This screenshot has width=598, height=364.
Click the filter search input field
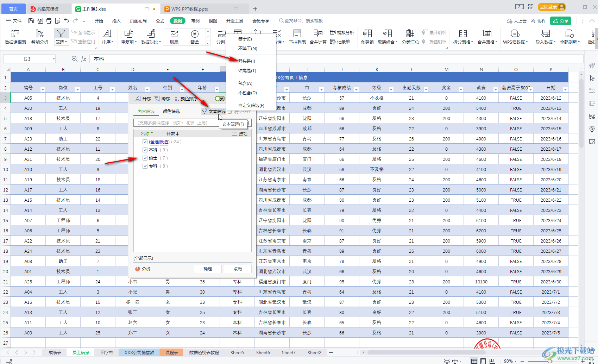pyautogui.click(x=192, y=123)
